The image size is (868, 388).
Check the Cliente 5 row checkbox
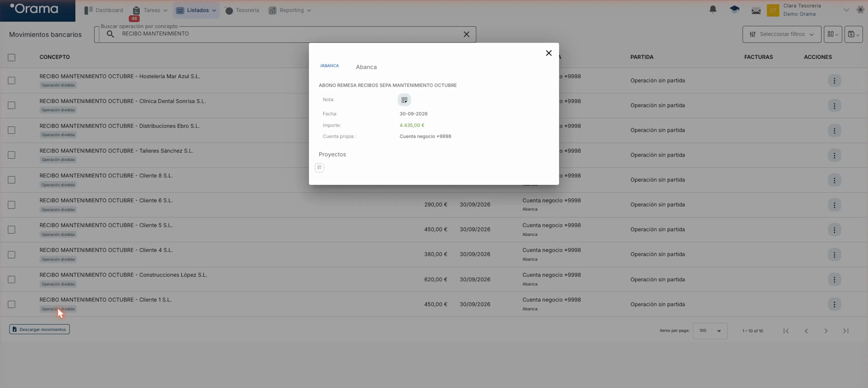[12, 229]
